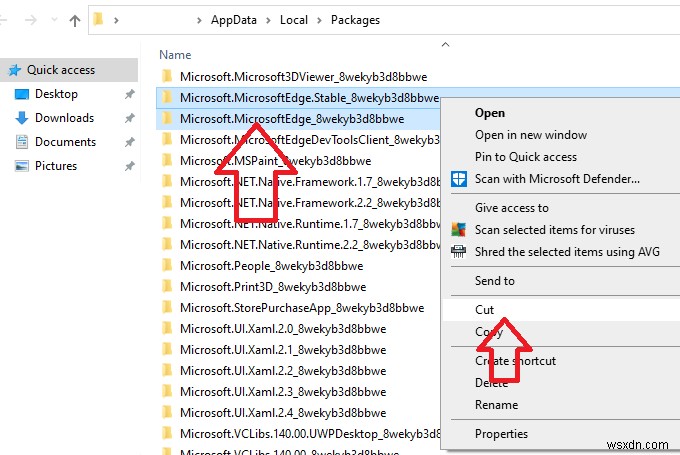Choose Shred the selected items using AVG
680x455 pixels.
[x=567, y=252]
